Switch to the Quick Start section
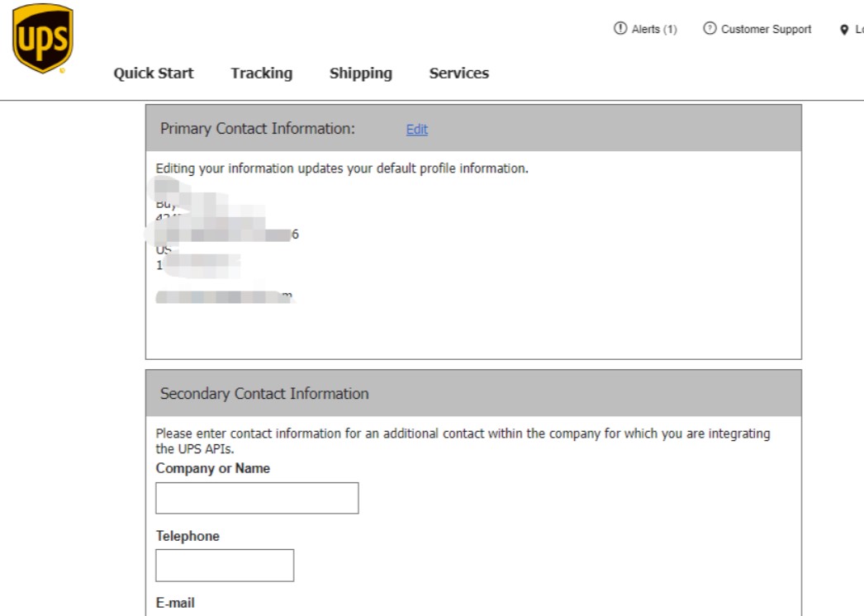The image size is (864, 616). pyautogui.click(x=153, y=73)
